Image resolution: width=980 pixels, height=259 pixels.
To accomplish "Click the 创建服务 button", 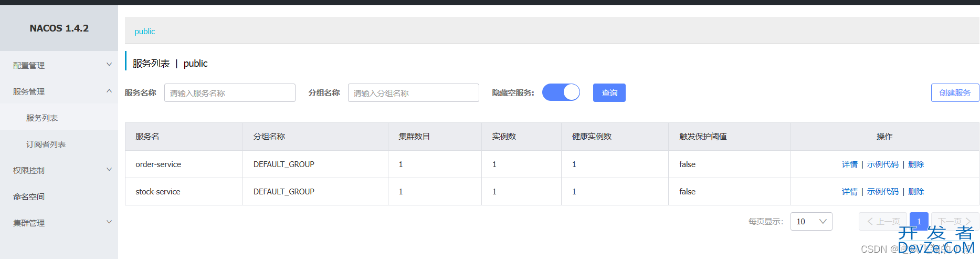I will (x=955, y=93).
